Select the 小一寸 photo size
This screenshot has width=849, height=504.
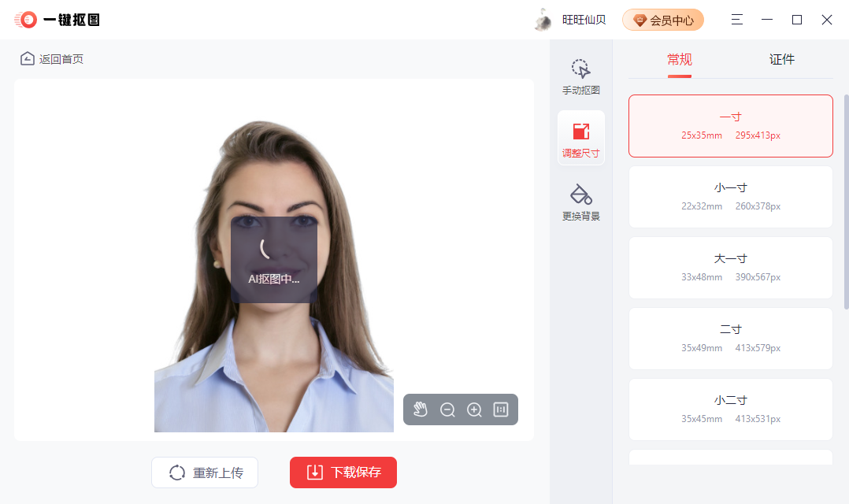click(730, 197)
